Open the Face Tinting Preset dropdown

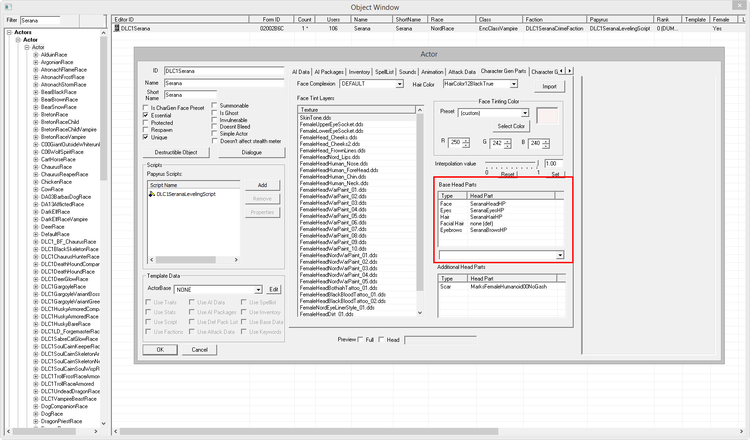(x=525, y=113)
